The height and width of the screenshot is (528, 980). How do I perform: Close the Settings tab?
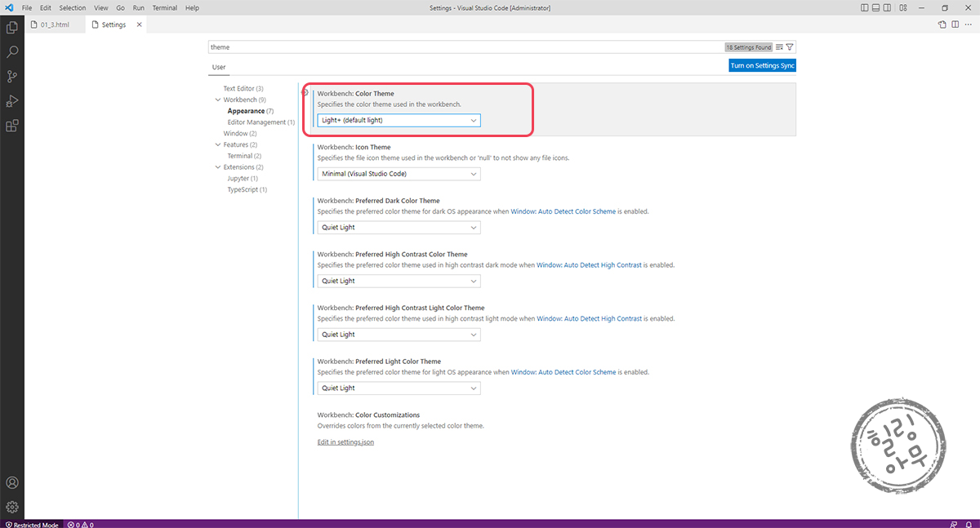[139, 24]
